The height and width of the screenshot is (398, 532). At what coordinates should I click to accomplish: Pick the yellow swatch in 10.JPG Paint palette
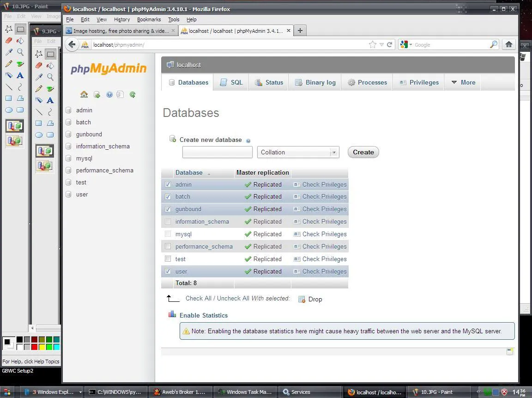[42, 347]
